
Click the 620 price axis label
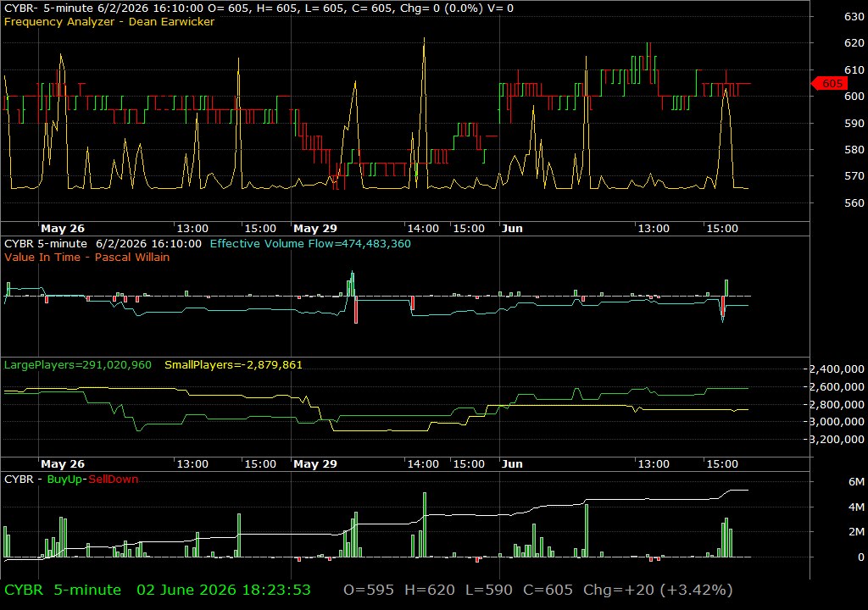point(854,42)
